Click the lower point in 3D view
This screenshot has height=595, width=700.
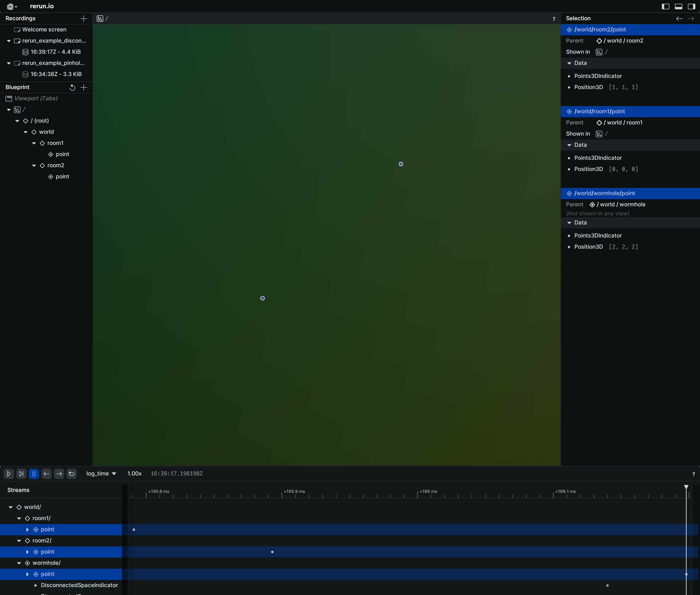click(x=262, y=298)
